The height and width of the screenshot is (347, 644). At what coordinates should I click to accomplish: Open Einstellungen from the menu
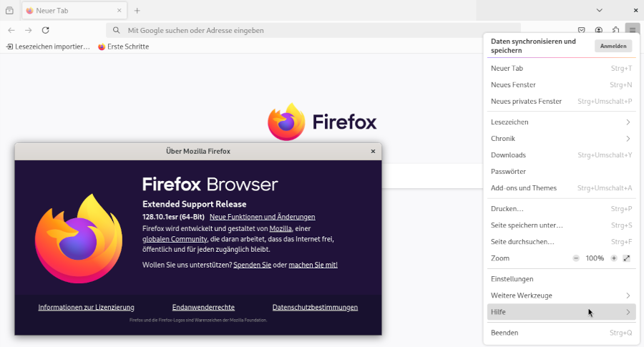point(562,279)
